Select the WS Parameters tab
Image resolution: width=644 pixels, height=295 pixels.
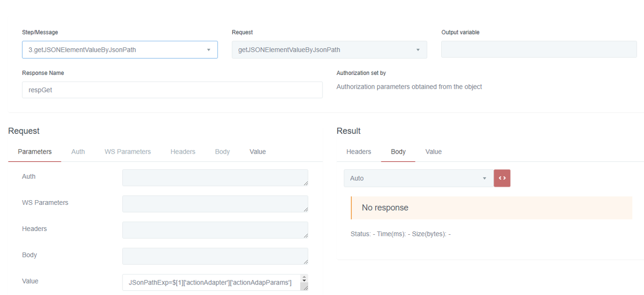click(x=128, y=152)
